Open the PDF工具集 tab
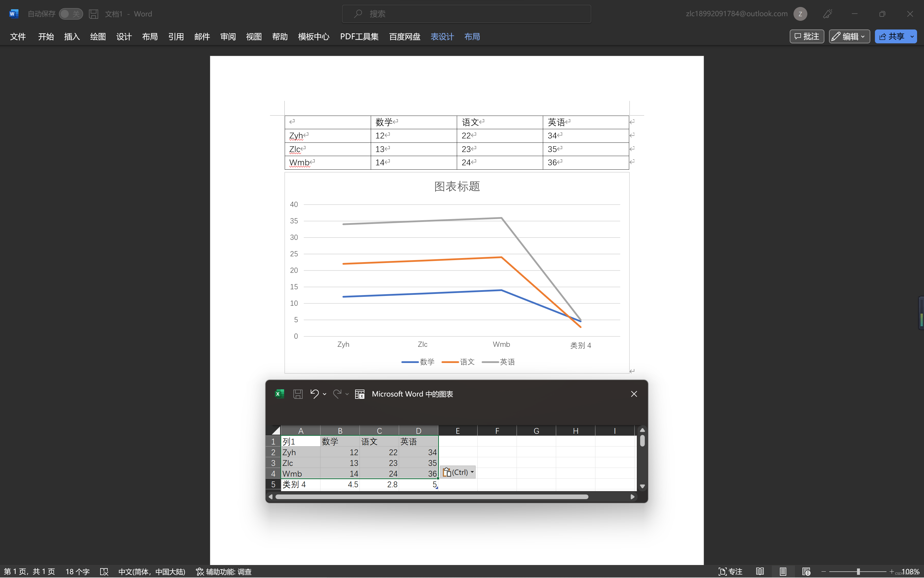This screenshot has width=924, height=578. point(359,36)
